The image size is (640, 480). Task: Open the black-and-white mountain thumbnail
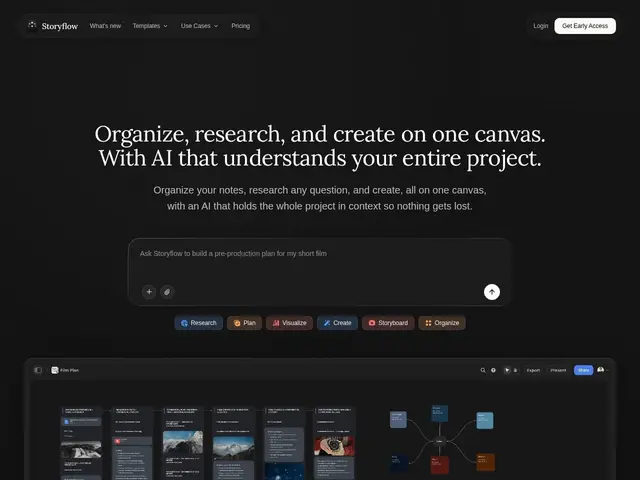(81, 451)
